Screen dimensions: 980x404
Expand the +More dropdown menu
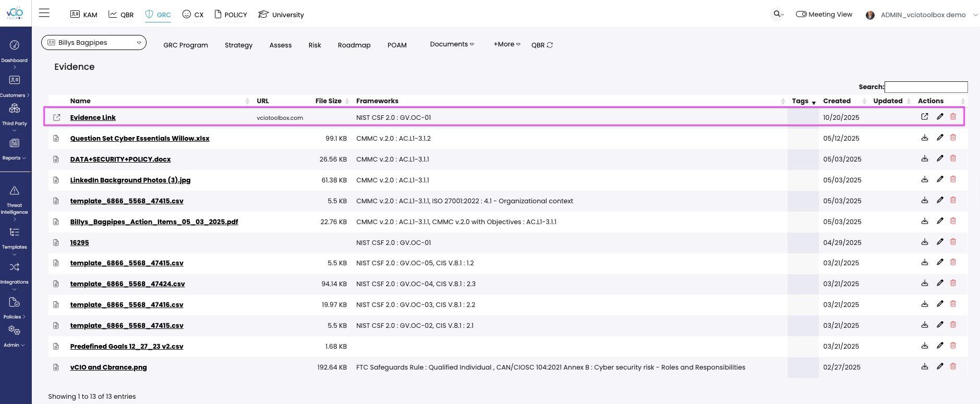(507, 44)
